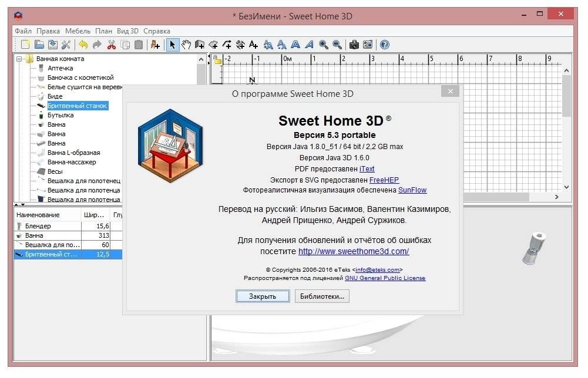Screen dimensions: 588x378
Task: Click the Copy icon in the toolbar
Action: (x=125, y=45)
